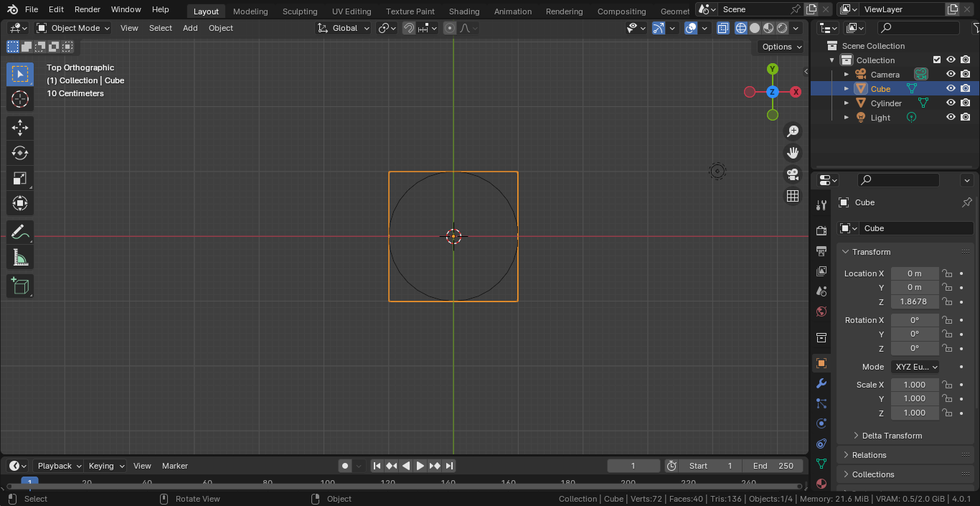
Task: Click green Y axis on navigation gizmo
Action: [773, 69]
